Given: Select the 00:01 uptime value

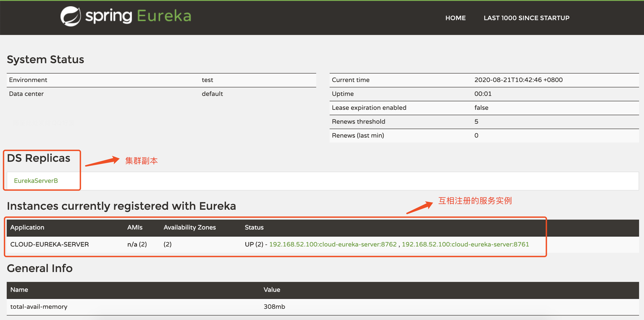Looking at the screenshot, I should click(483, 94).
